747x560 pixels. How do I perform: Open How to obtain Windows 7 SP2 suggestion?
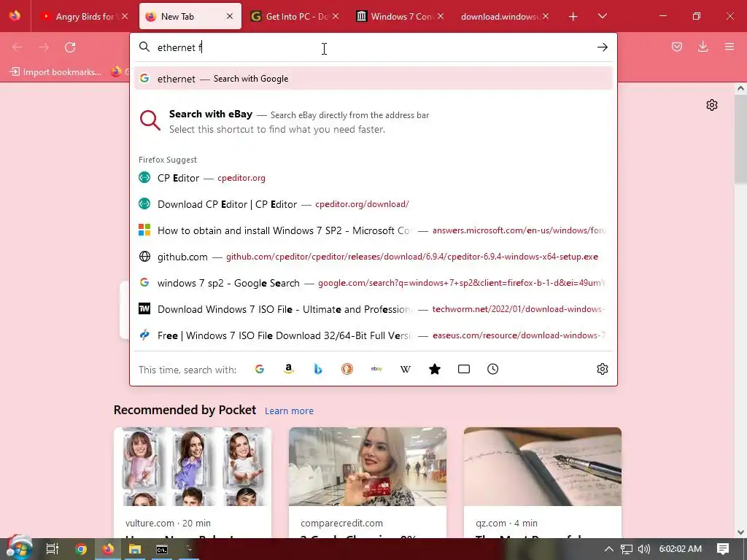tap(373, 230)
